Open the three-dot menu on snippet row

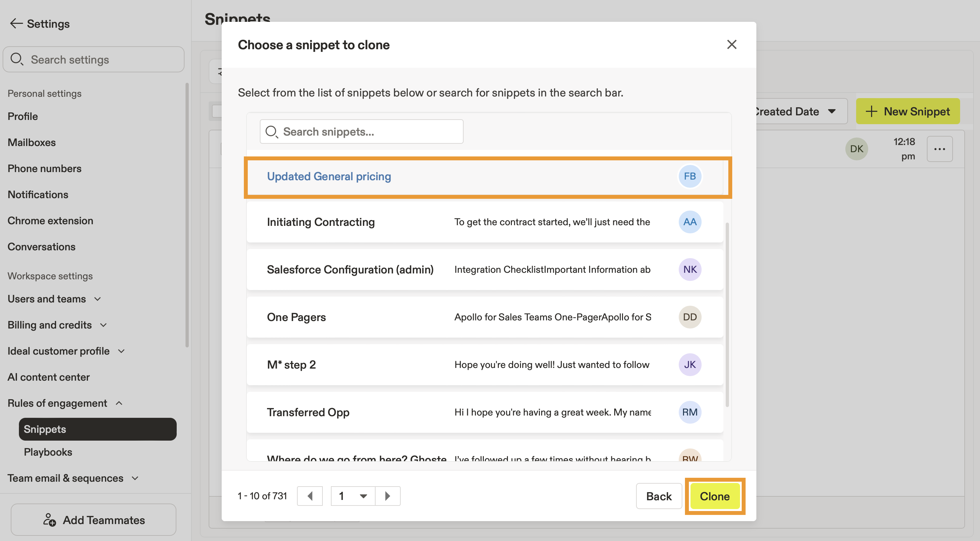[x=939, y=149]
